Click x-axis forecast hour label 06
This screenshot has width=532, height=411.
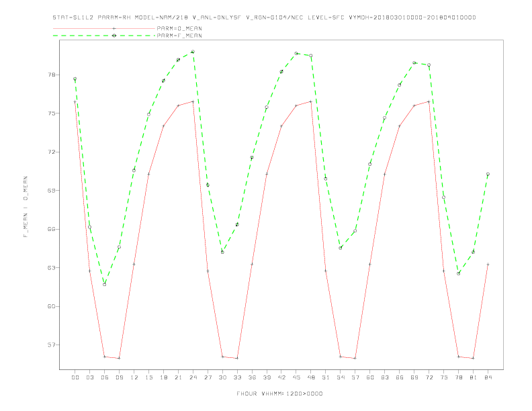click(105, 377)
